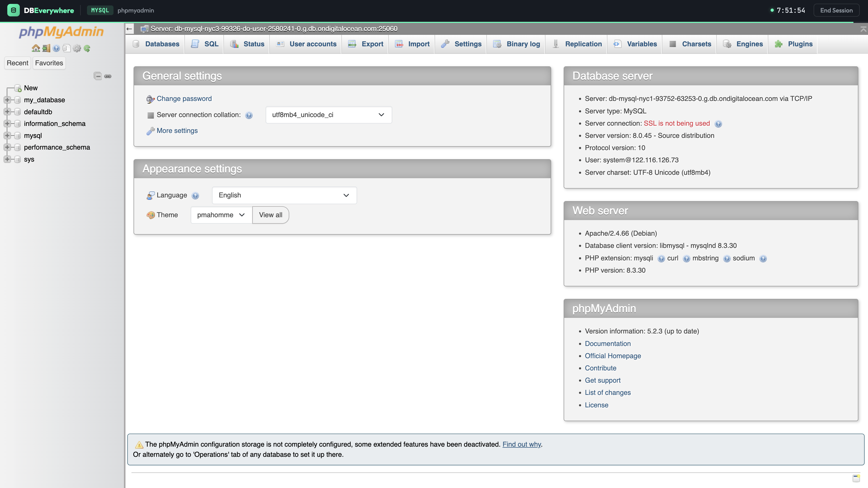This screenshot has width=868, height=488.
Task: Click the link-with-main-panel chain icon
Action: [108, 76]
